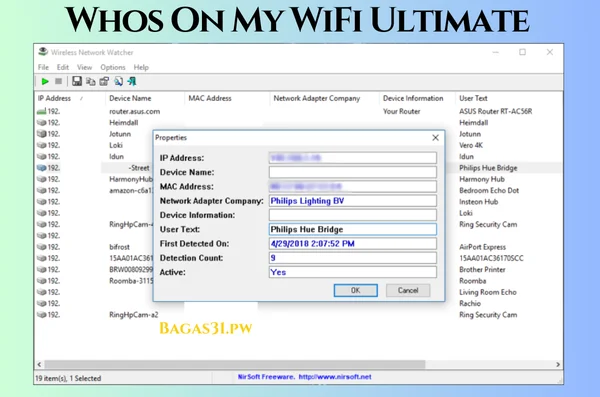Click the selected Philips Hue Bridge row icon
Image resolution: width=600 pixels, height=397 pixels.
[42, 168]
